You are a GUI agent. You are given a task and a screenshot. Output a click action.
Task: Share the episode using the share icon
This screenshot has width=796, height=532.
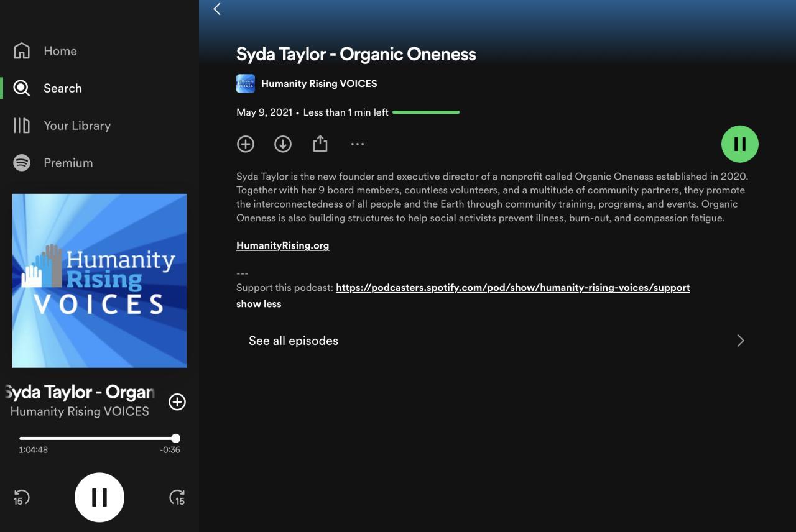320,144
